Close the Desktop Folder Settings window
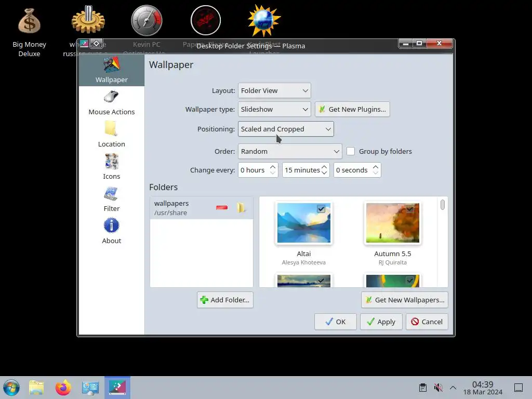The image size is (532, 399). [x=440, y=44]
